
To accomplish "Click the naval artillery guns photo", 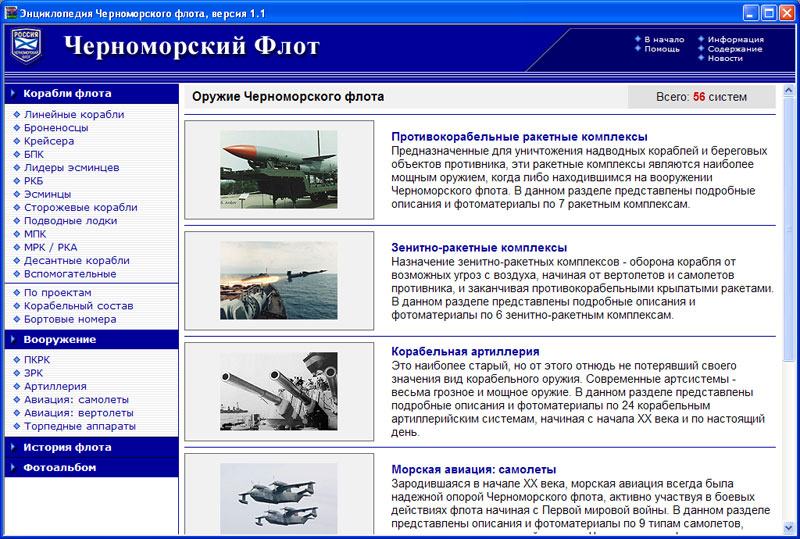I will click(279, 391).
